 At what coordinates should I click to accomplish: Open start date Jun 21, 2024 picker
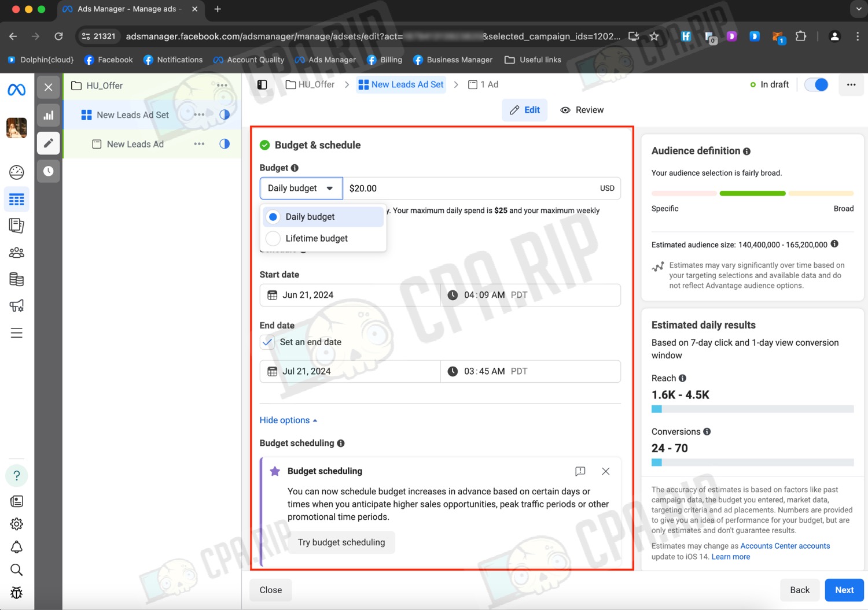[350, 295]
